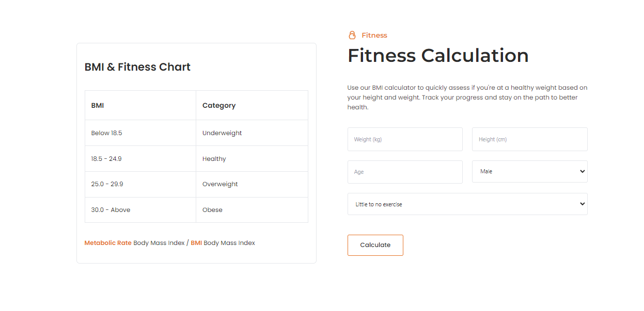Click the BMI column header
This screenshot has height=311, width=644.
98,106
